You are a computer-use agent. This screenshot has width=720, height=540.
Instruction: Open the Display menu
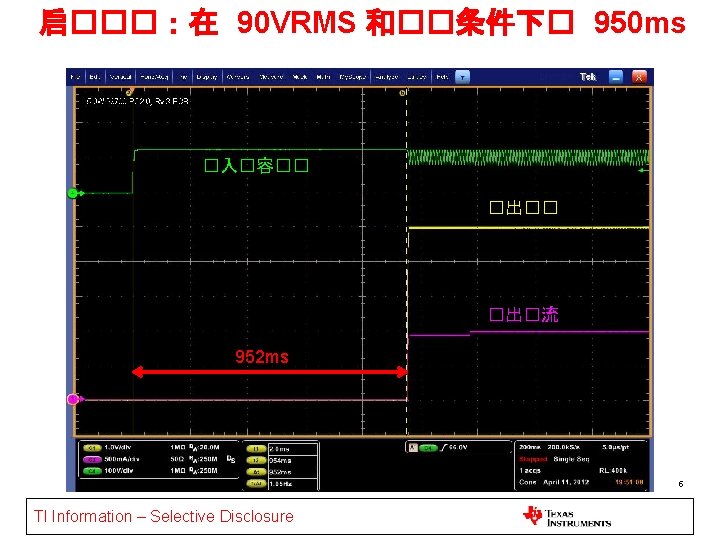[207, 77]
